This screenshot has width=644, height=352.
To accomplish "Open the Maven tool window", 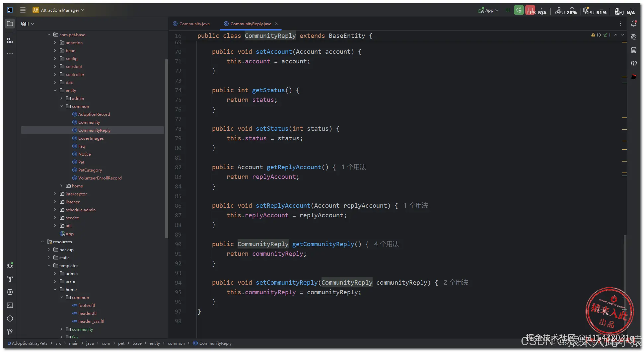I will coord(634,63).
